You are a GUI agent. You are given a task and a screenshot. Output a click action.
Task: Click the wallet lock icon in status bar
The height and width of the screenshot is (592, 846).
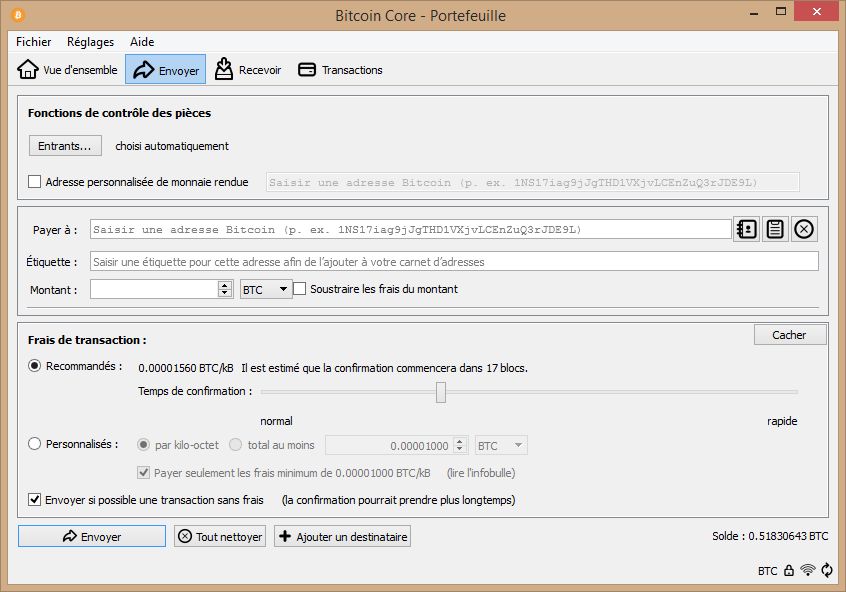(x=789, y=571)
